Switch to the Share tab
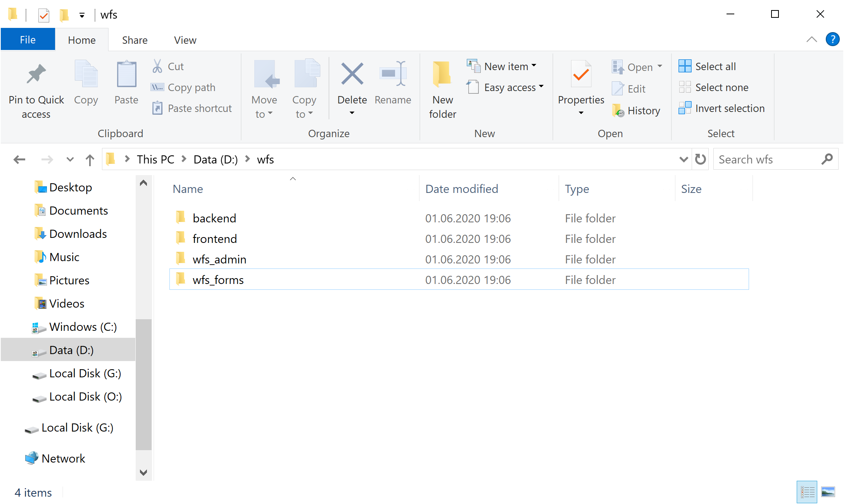This screenshot has height=504, width=844. (x=135, y=40)
